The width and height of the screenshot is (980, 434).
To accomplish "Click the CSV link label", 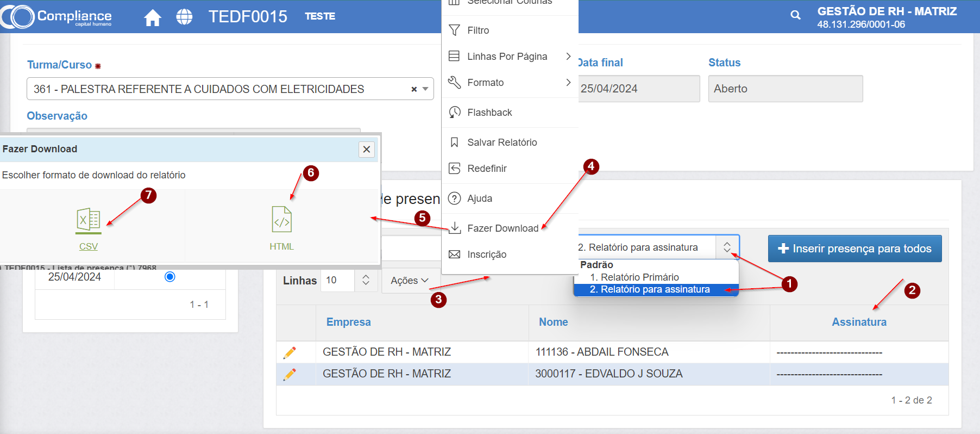I will coord(89,246).
